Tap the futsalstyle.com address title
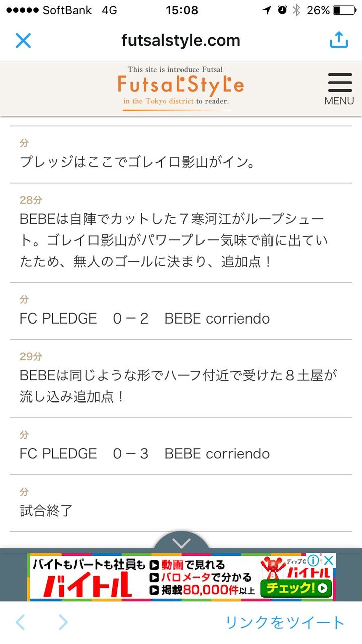The height and width of the screenshot is (644, 362). pyautogui.click(x=181, y=40)
